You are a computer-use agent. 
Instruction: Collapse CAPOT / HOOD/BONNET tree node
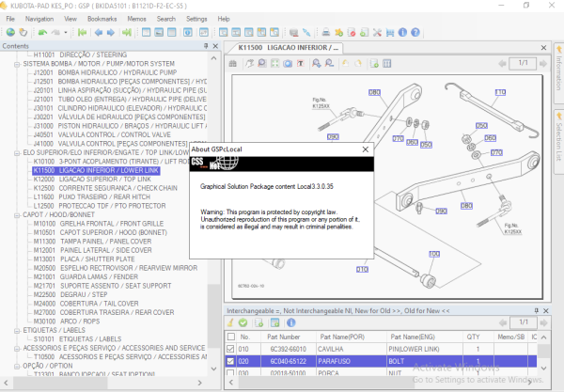point(17,215)
